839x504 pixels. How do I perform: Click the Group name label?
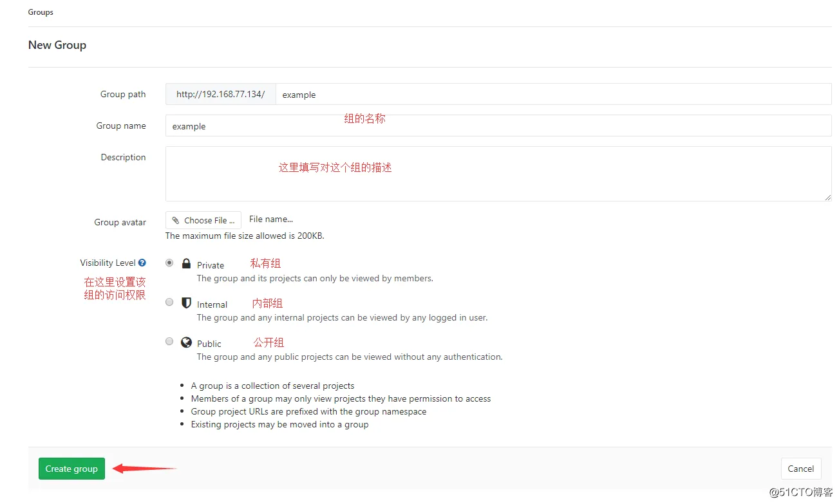point(121,126)
